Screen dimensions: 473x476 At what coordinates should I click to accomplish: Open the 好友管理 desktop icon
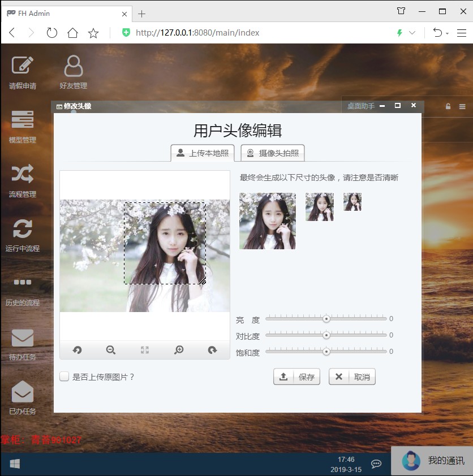(x=73, y=72)
